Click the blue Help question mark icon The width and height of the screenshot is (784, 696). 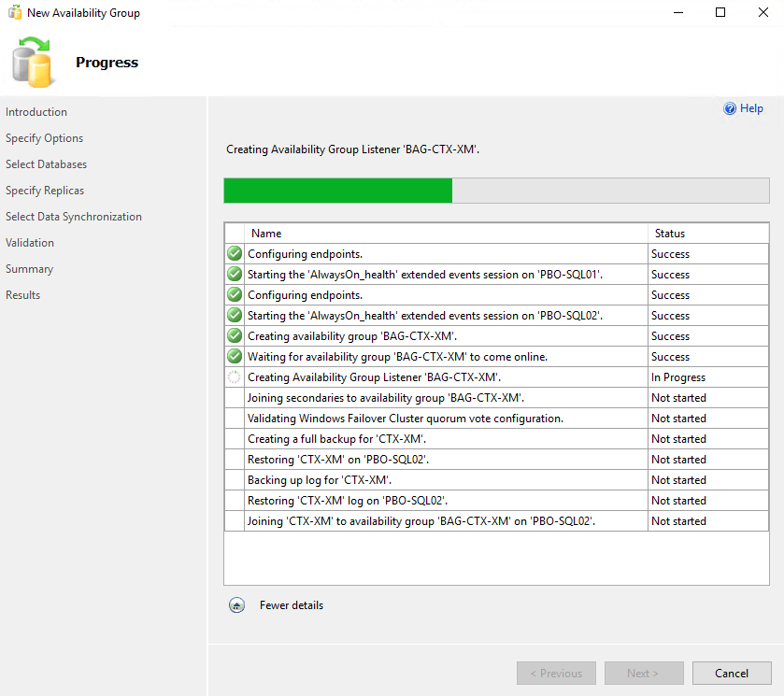pyautogui.click(x=730, y=108)
